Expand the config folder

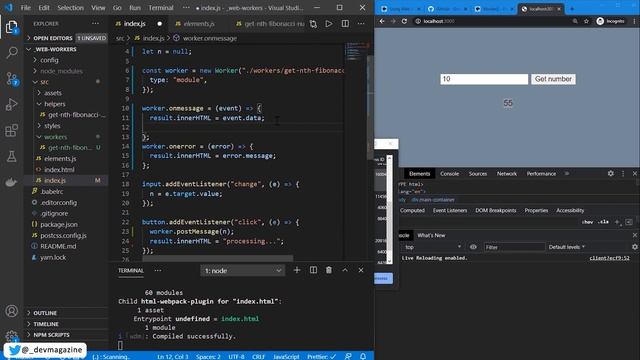coord(49,60)
